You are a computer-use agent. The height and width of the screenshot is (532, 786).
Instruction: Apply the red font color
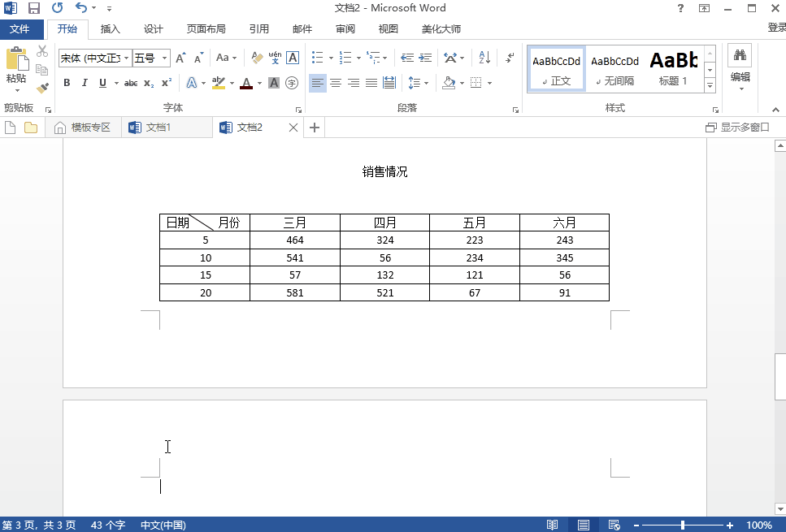point(245,82)
